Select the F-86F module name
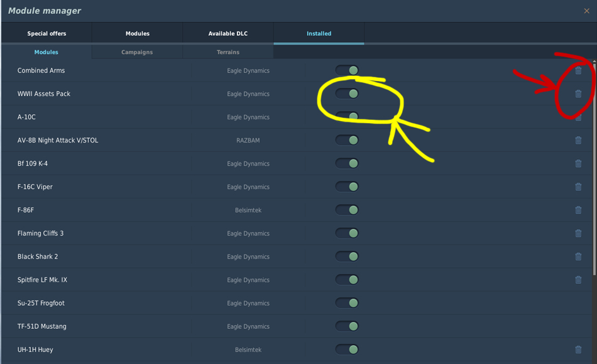Viewport: 597px width, 364px height. 26,210
